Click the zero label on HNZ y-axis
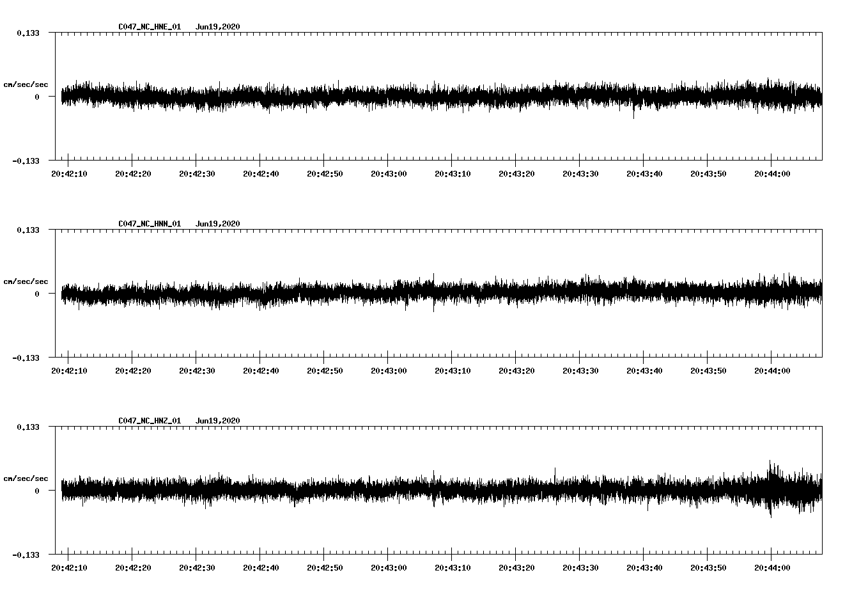Screen dimensions: 868x591 37,491
